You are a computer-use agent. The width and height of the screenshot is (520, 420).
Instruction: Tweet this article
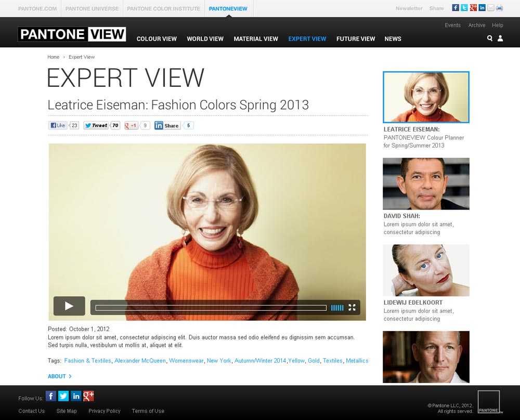point(96,125)
